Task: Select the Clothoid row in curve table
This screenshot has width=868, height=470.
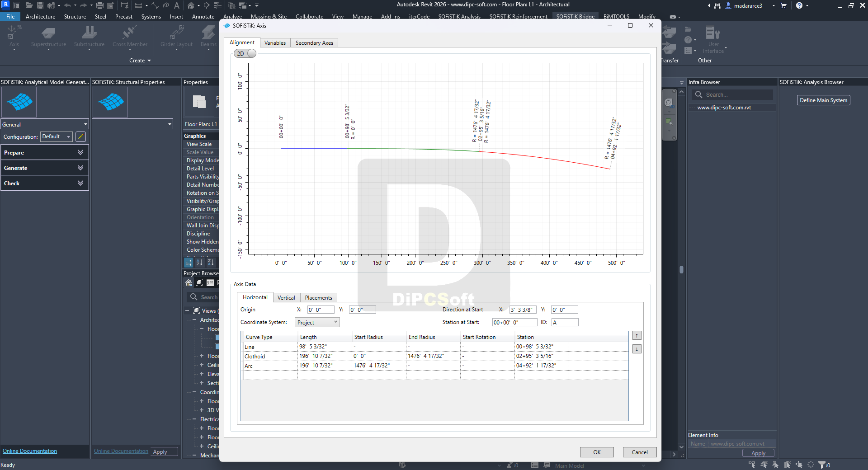Action: (x=435, y=356)
